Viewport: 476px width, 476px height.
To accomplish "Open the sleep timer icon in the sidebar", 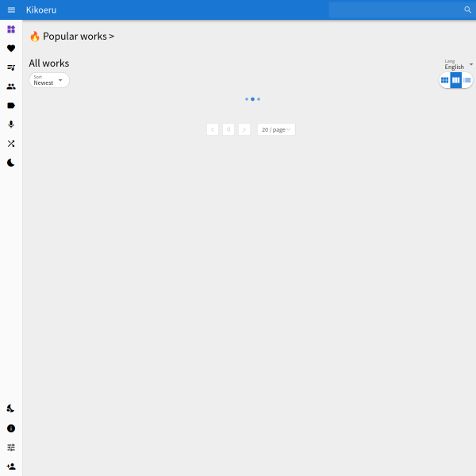I will (x=11, y=409).
